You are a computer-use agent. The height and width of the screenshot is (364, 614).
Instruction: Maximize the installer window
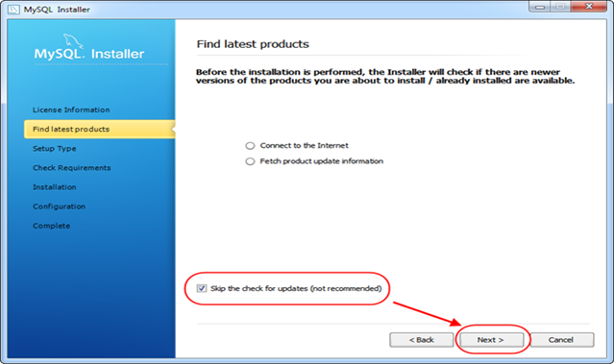560,7
